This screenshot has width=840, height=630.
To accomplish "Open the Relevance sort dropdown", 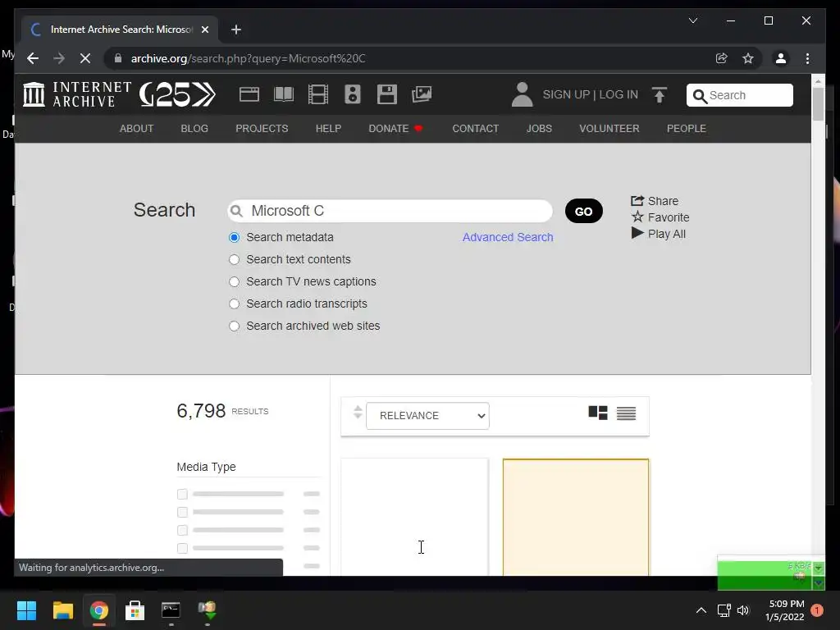I will click(x=427, y=416).
